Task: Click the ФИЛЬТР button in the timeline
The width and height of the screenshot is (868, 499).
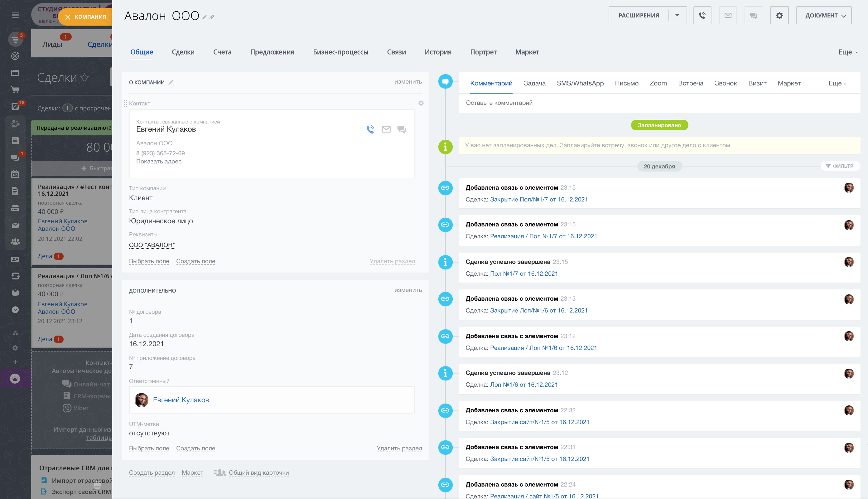Action: [840, 166]
